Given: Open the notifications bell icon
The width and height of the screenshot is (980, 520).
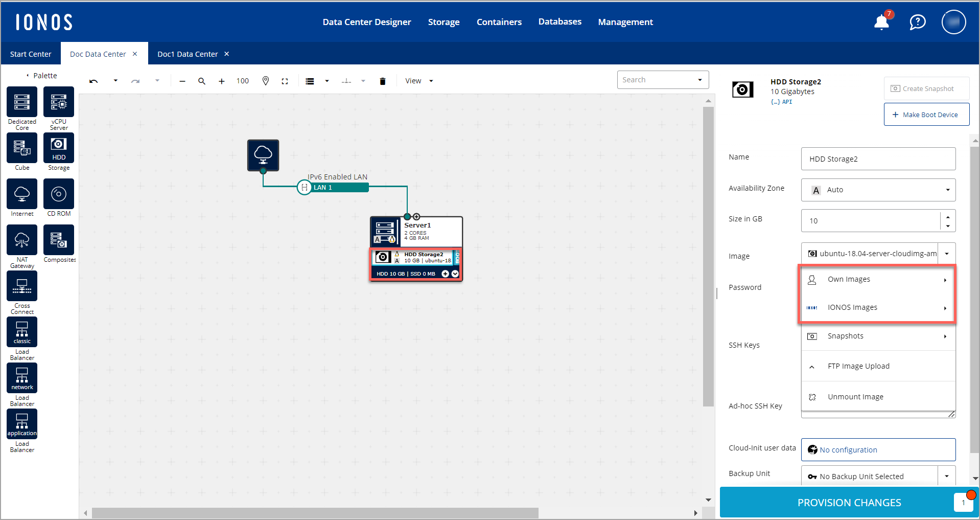Looking at the screenshot, I should (x=881, y=22).
